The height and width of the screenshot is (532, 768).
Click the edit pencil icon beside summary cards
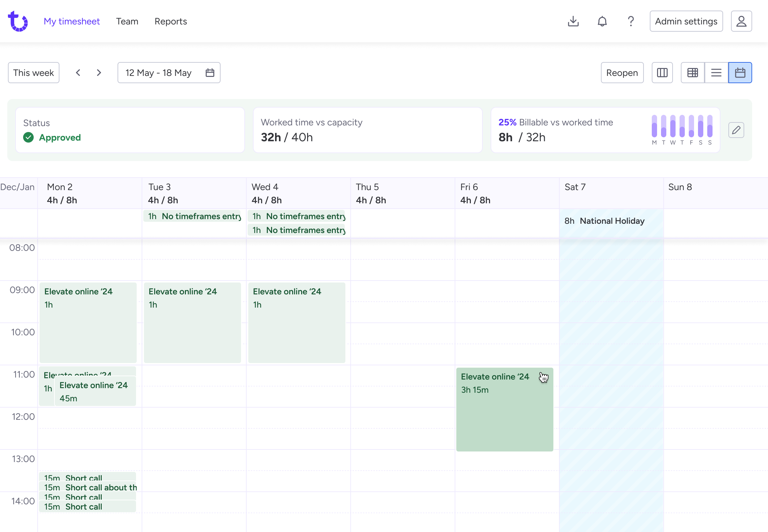point(736,130)
